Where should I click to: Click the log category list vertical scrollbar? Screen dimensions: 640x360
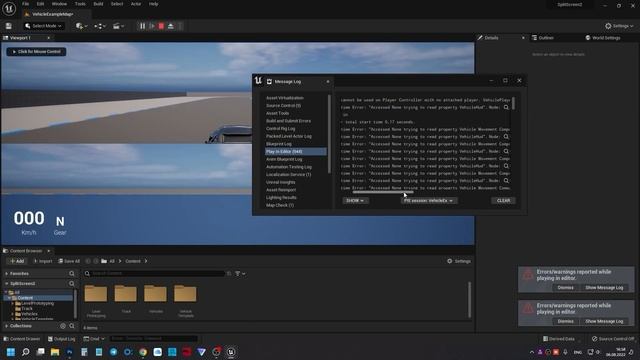[329, 133]
